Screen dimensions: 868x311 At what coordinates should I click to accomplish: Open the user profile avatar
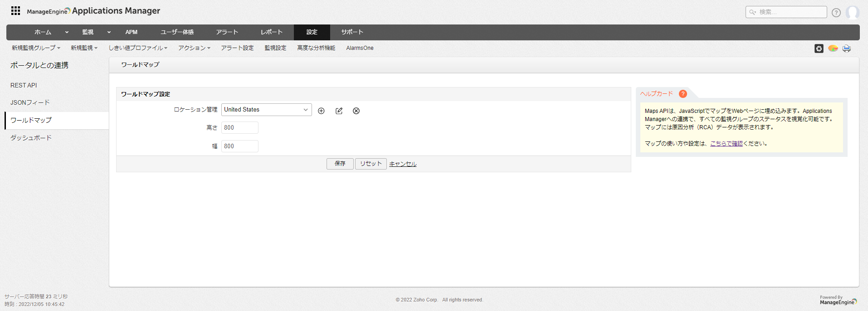click(853, 12)
